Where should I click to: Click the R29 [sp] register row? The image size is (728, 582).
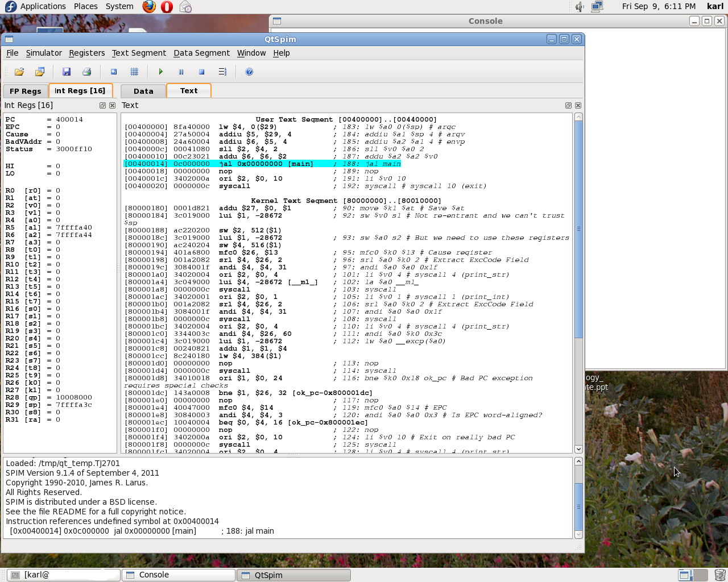[48, 405]
